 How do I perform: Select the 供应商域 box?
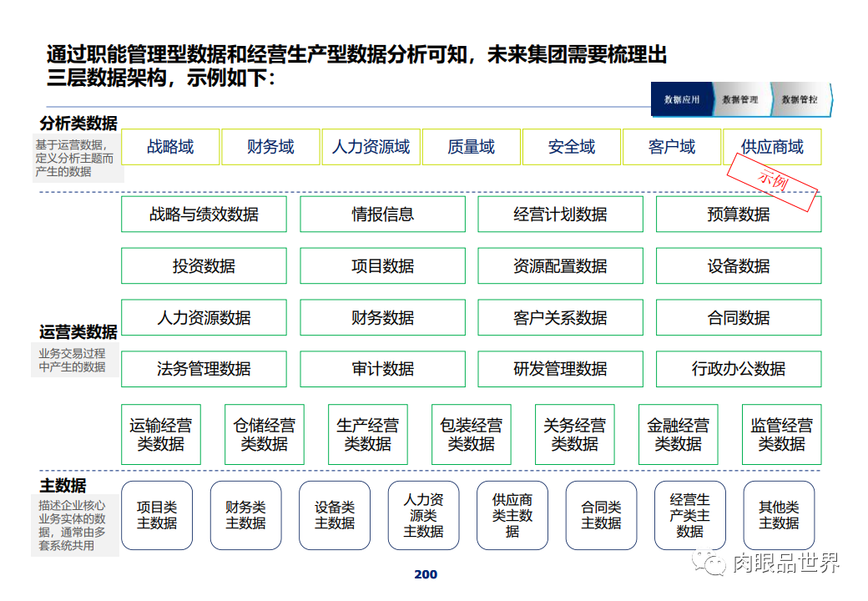pos(772,147)
